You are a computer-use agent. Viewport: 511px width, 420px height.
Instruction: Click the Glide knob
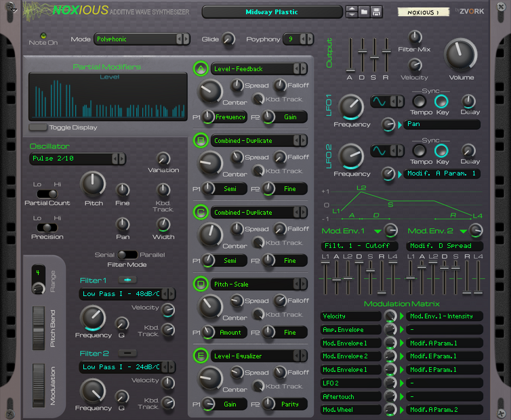(x=228, y=39)
